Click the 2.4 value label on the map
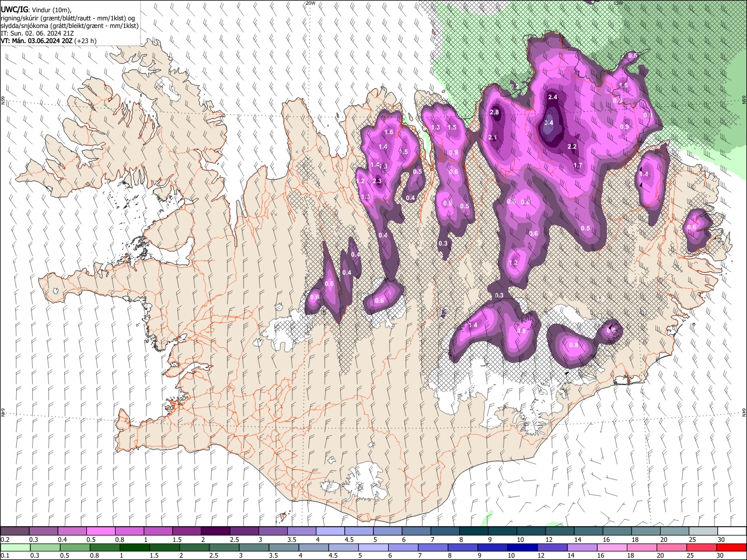This screenshot has height=560, width=747. pos(553,97)
